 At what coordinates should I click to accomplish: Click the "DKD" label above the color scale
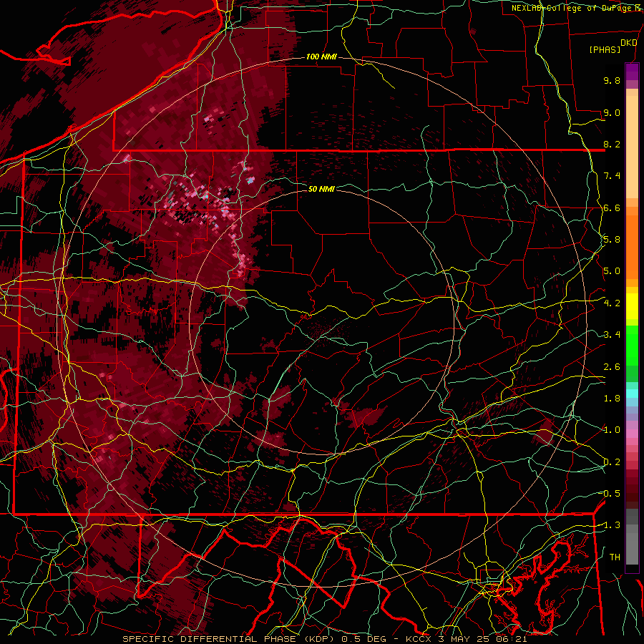(x=628, y=43)
